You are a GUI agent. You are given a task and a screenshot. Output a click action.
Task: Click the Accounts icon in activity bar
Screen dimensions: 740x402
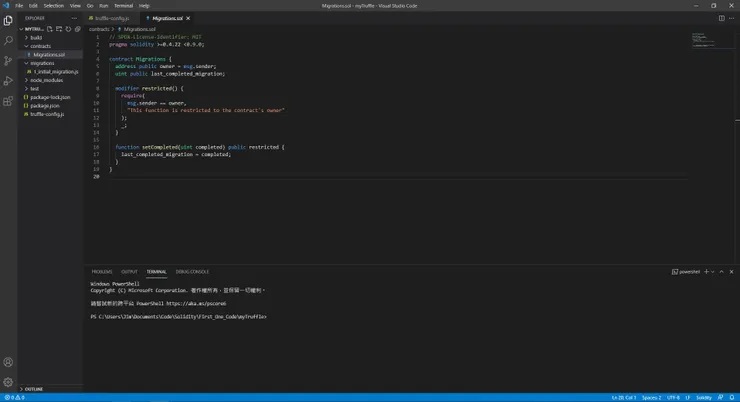(8, 362)
